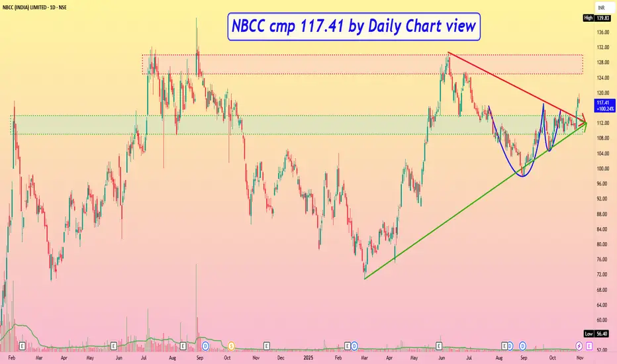617x364 pixels.
Task: Click the earnings E marker near Nov 2024
Action: pos(266,346)
